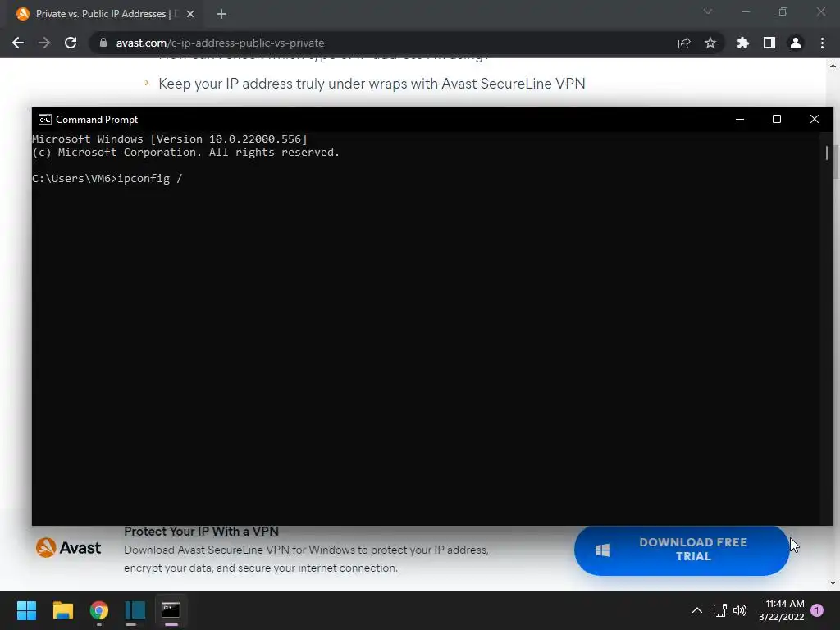The height and width of the screenshot is (630, 840).
Task: Open Chrome tab search chevron
Action: tap(708, 11)
